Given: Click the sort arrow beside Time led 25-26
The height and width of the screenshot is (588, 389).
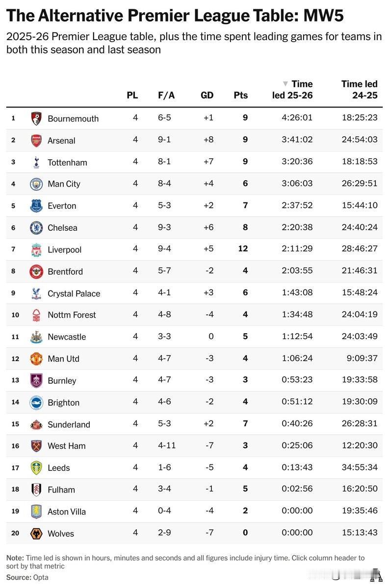Looking at the screenshot, I should [x=285, y=84].
